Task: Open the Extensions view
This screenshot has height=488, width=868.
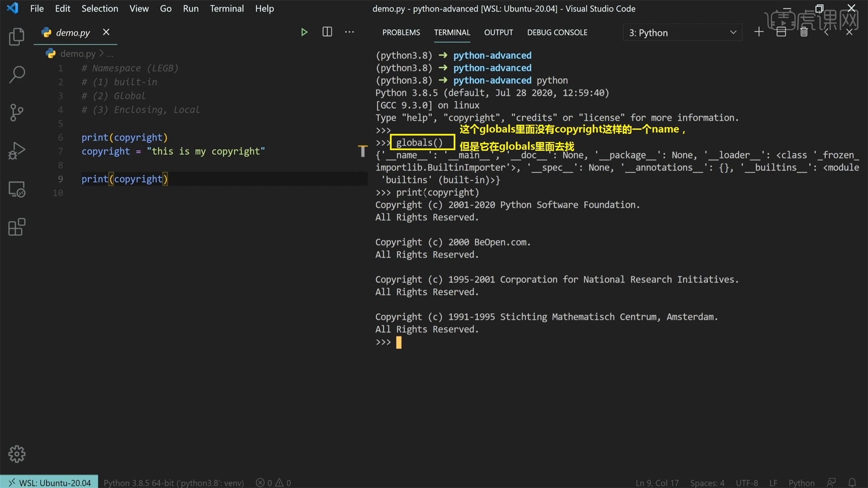Action: pos(17,227)
